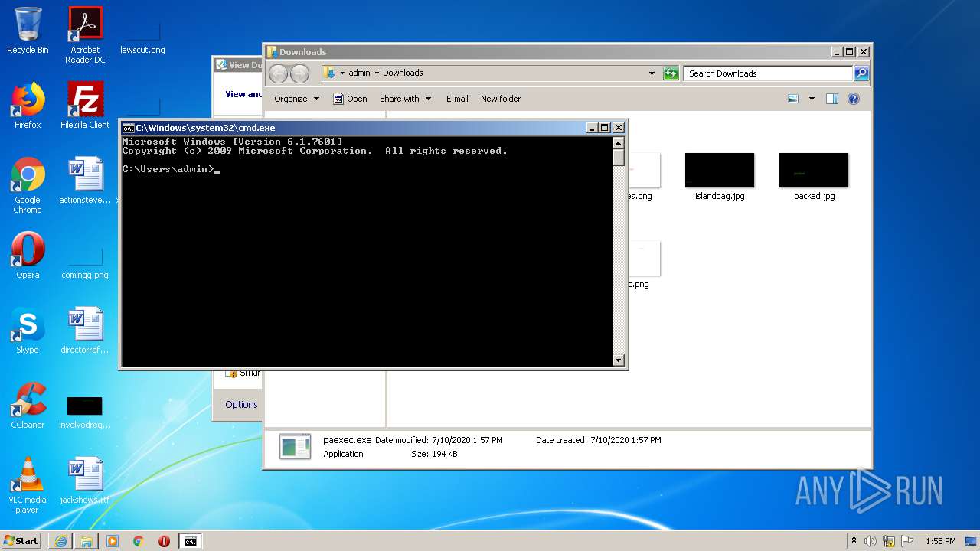Open the volume speaker tray icon
The image size is (980, 551).
pyautogui.click(x=871, y=541)
